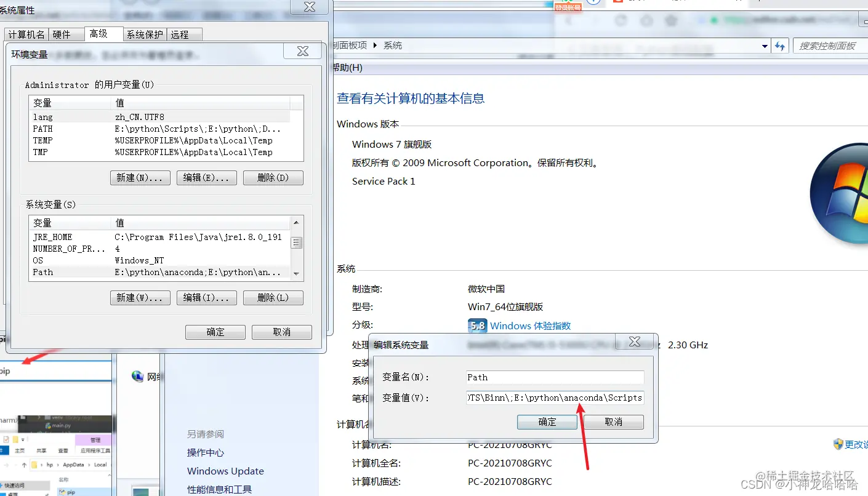Image resolution: width=868 pixels, height=496 pixels.
Task: Select the OS system variable row
Action: (x=160, y=260)
